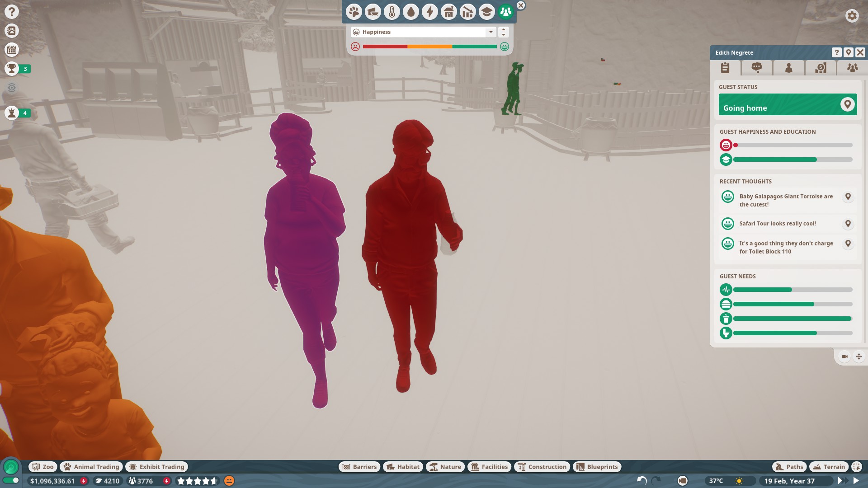
Task: Open the help question mark menu
Action: (x=12, y=12)
